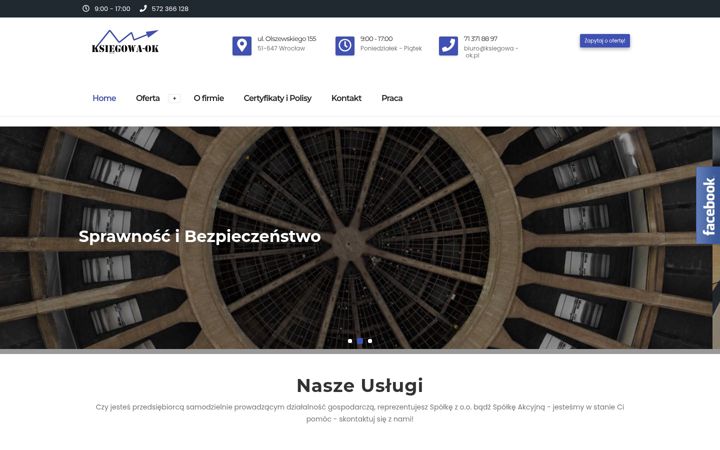Open the facebook side tab
The image size is (720, 450).
(x=708, y=205)
